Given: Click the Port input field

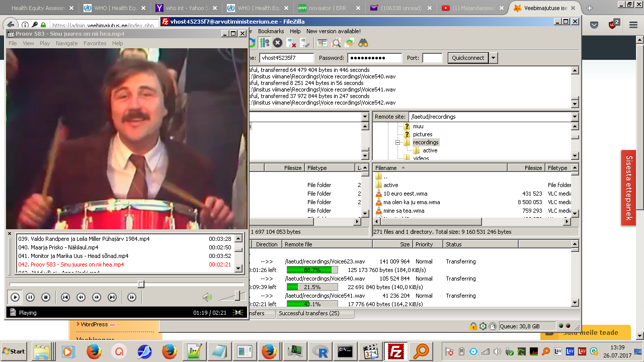Looking at the screenshot, I should pos(432,58).
